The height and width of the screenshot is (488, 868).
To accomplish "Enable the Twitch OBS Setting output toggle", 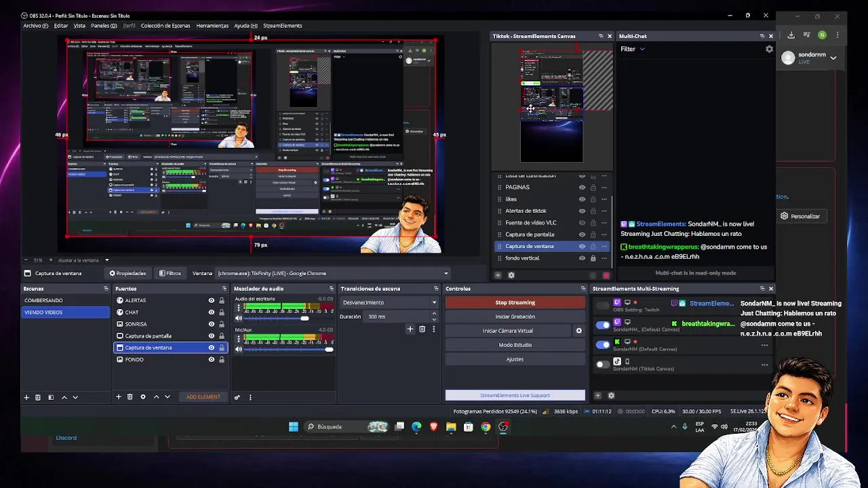I will [x=602, y=306].
